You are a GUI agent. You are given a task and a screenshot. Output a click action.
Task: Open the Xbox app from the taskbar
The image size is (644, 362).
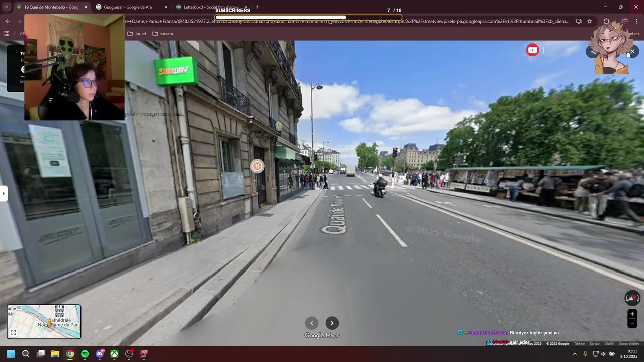tap(114, 354)
